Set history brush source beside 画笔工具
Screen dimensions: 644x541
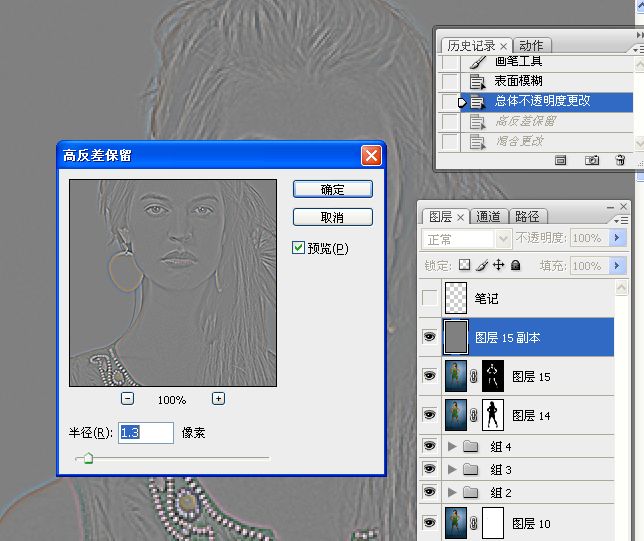pos(451,62)
